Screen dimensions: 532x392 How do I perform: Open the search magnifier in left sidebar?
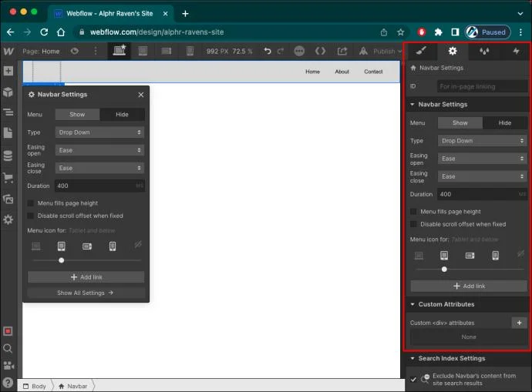coord(8,348)
